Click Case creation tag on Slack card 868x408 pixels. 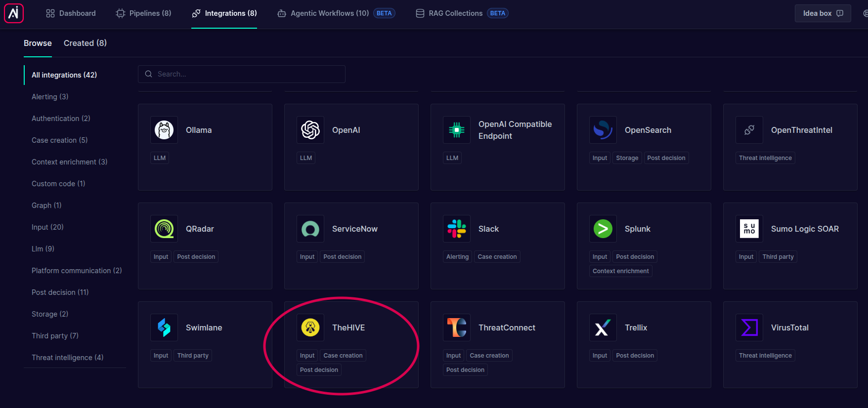click(497, 257)
